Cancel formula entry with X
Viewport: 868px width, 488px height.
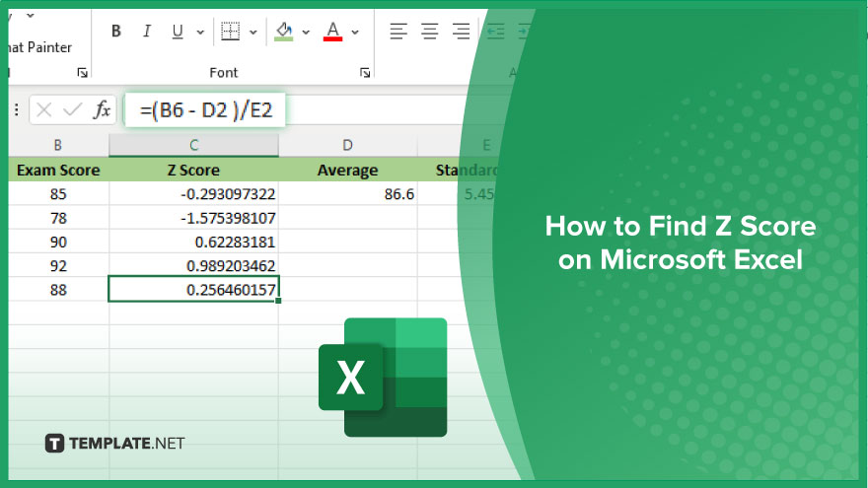pyautogui.click(x=43, y=110)
